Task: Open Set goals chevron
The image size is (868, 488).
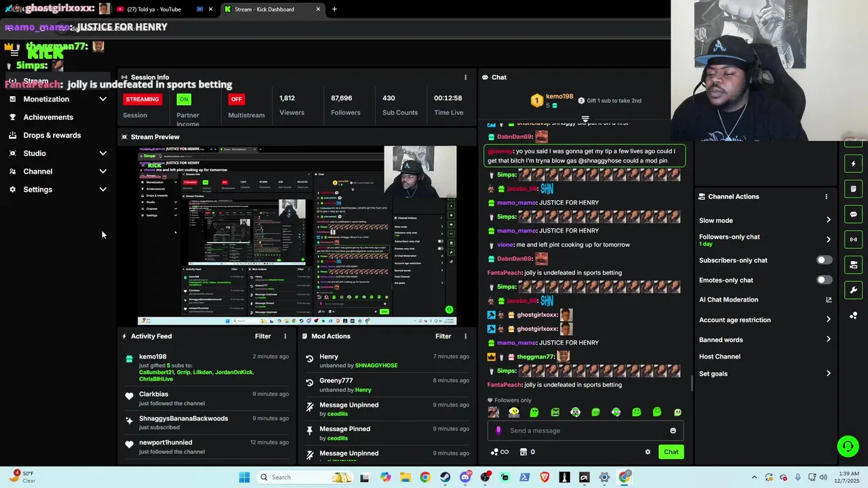Action: click(828, 373)
